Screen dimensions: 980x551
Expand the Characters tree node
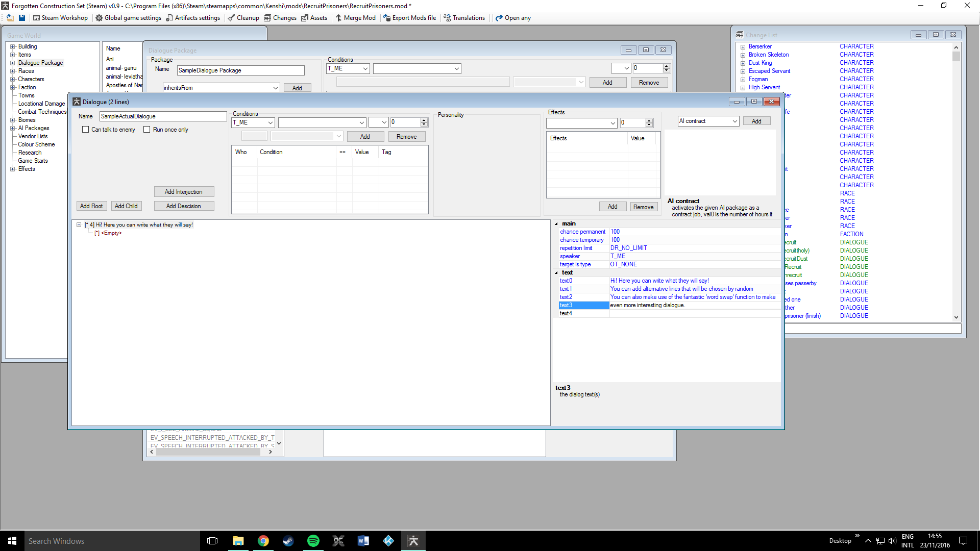[x=13, y=79]
